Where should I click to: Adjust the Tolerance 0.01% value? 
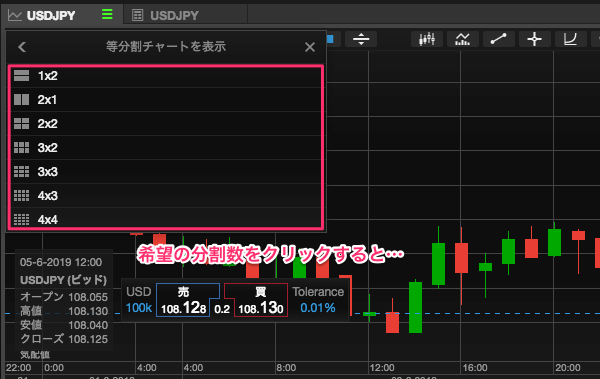coord(318,307)
